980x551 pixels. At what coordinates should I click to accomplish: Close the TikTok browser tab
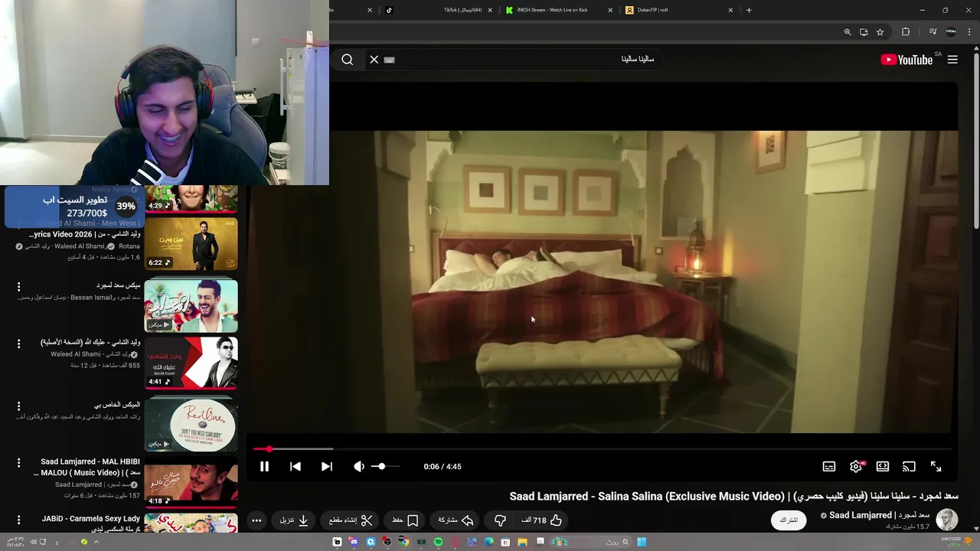(490, 10)
